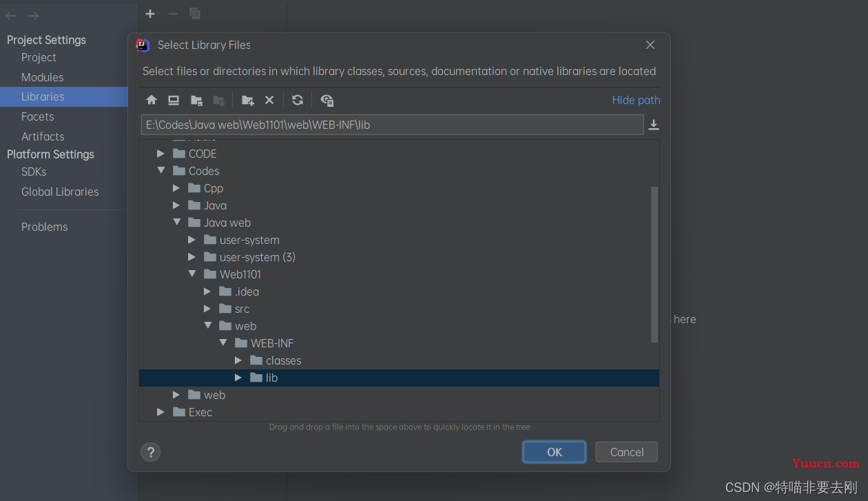Screen dimensions: 868x501
Task: Add a new library with plus icon
Action: click(150, 14)
